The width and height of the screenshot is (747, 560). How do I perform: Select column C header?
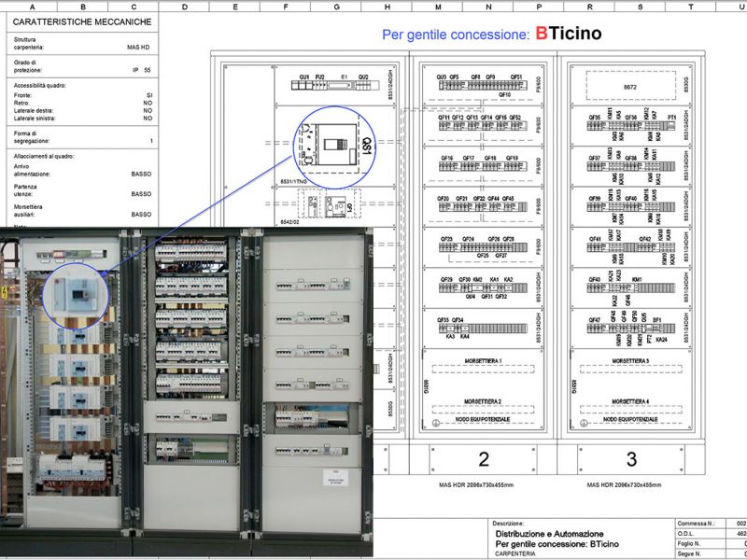[134, 7]
